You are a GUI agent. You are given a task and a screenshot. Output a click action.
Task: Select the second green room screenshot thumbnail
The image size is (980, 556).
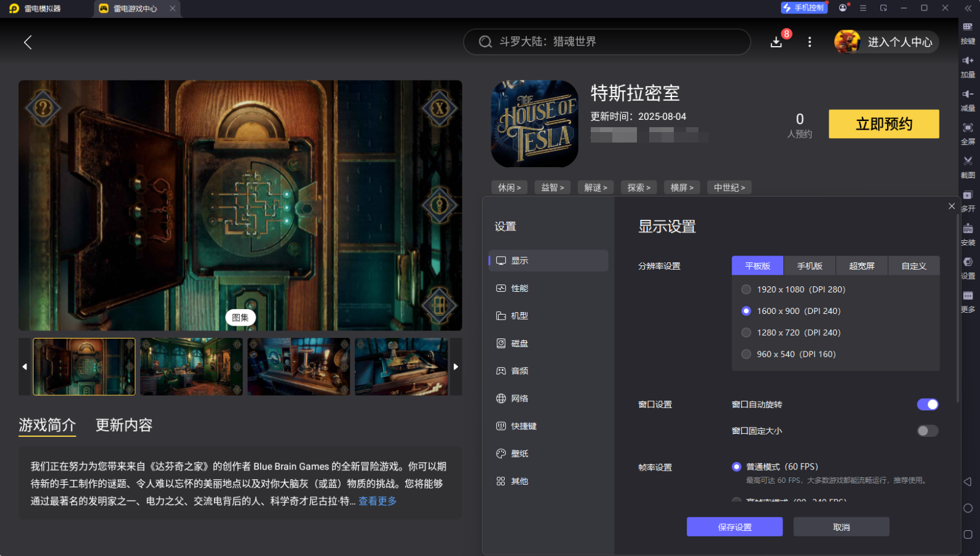pyautogui.click(x=191, y=367)
